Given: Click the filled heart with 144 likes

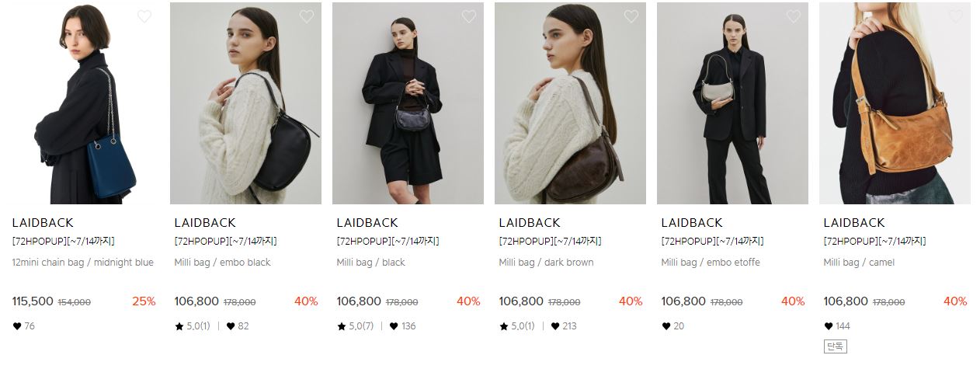Looking at the screenshot, I should coord(828,326).
